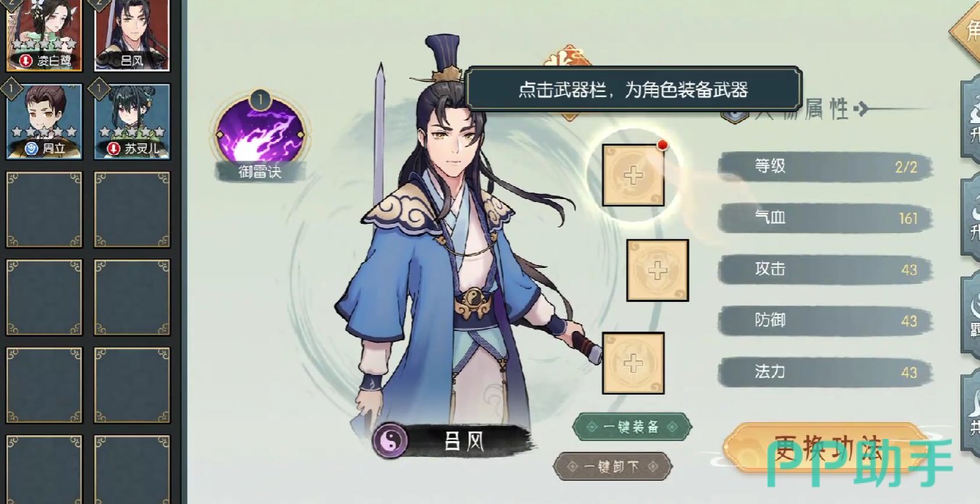Open the third right-side tab

pyautogui.click(x=971, y=316)
